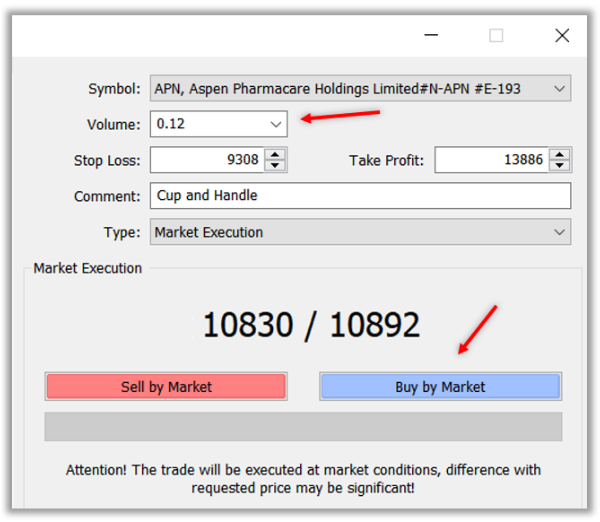This screenshot has height=522, width=600.
Task: Decrease Stop Loss with down arrow
Action: click(275, 165)
